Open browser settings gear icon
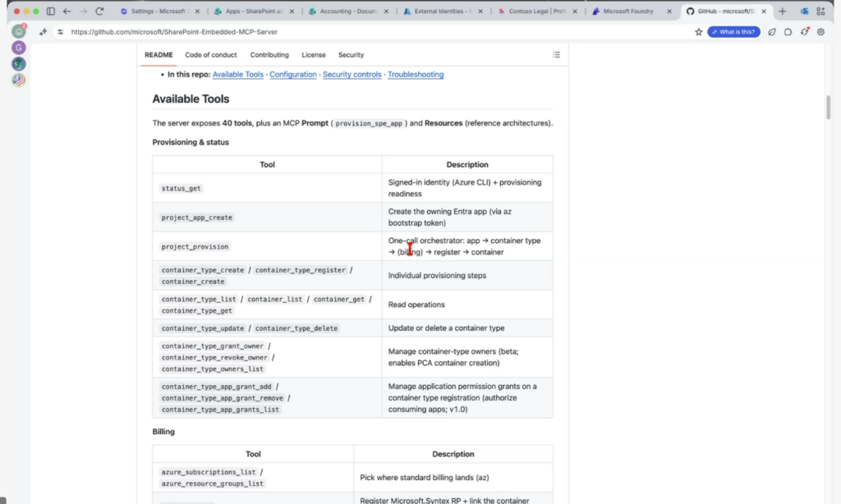The width and height of the screenshot is (841, 504). (820, 32)
